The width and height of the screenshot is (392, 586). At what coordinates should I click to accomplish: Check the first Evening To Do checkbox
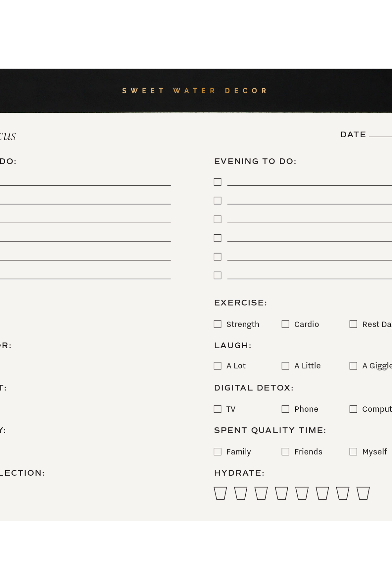pyautogui.click(x=218, y=182)
